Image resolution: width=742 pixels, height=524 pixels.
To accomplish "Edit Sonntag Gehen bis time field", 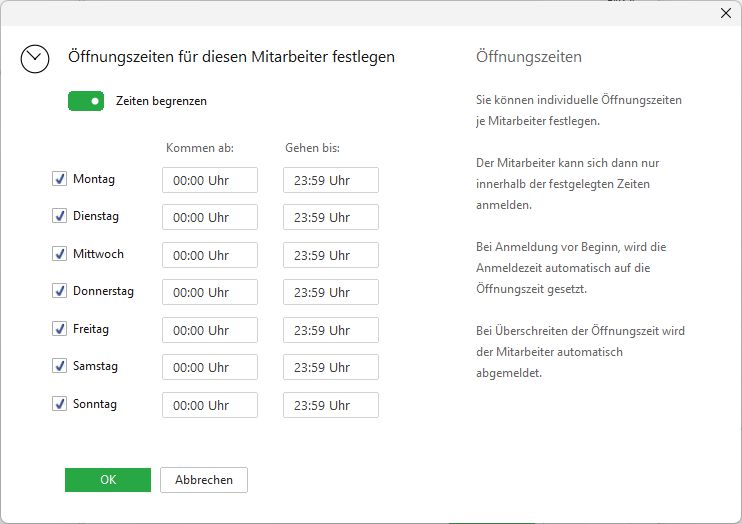I will click(x=330, y=405).
